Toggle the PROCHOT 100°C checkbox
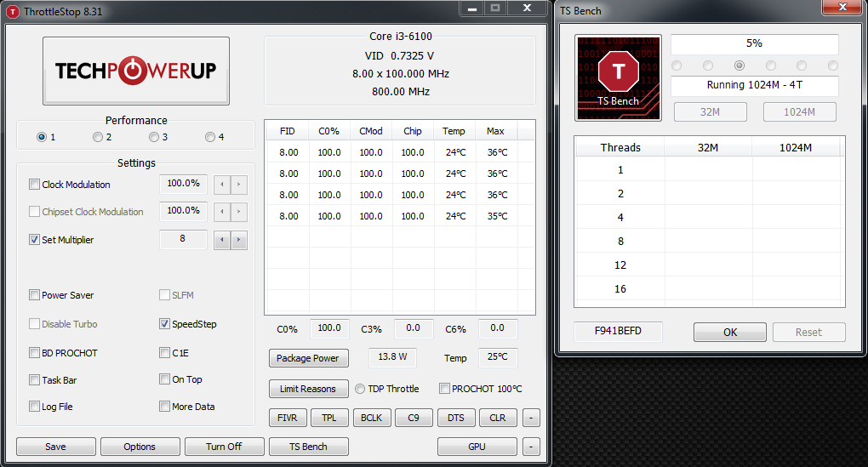The width and height of the screenshot is (868, 467). [x=444, y=389]
